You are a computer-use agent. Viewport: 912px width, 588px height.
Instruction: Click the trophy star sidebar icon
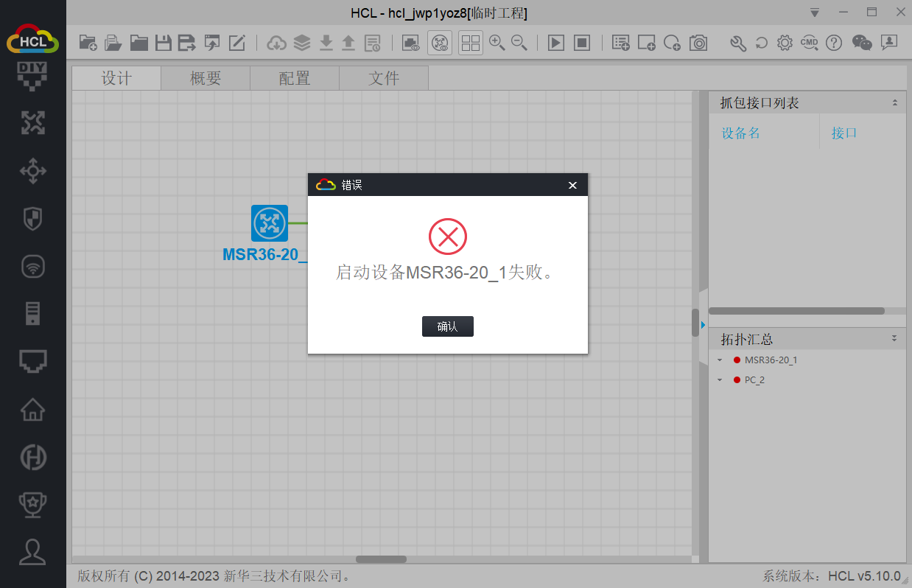click(x=32, y=505)
